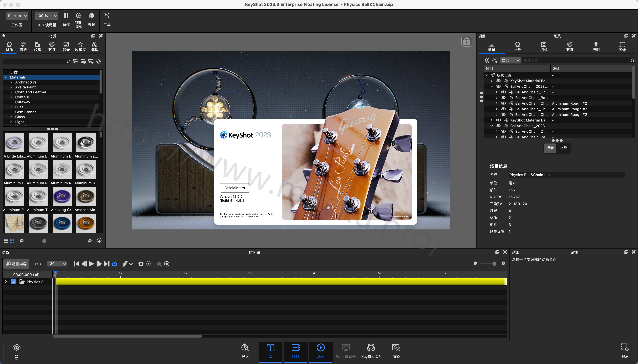Toggle Performance Mode icon
Image resolution: width=638 pixels, height=364 pixels.
pyautogui.click(x=79, y=16)
